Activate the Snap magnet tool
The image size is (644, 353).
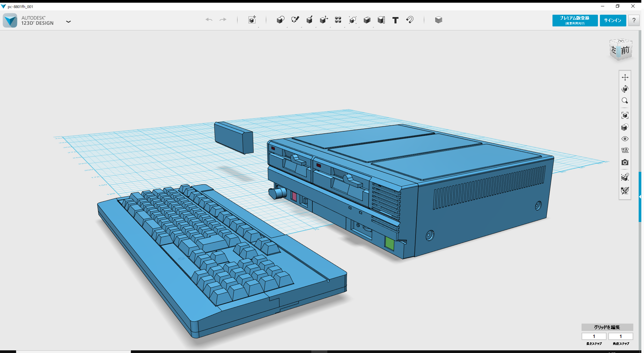[x=410, y=20]
